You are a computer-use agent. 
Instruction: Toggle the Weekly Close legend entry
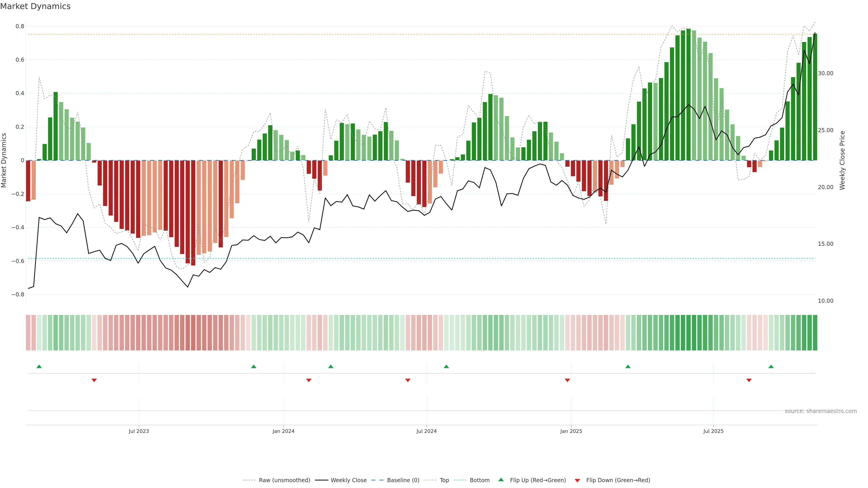click(x=348, y=480)
